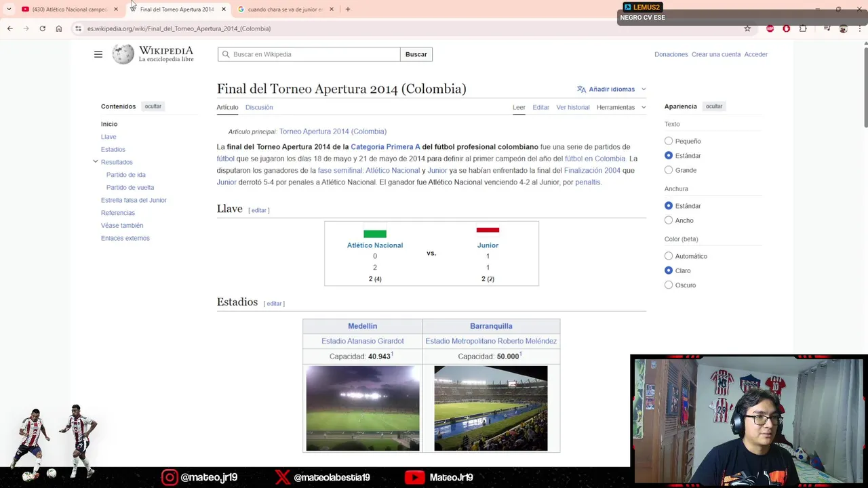Open the Herramientas dropdown

pyautogui.click(x=621, y=107)
